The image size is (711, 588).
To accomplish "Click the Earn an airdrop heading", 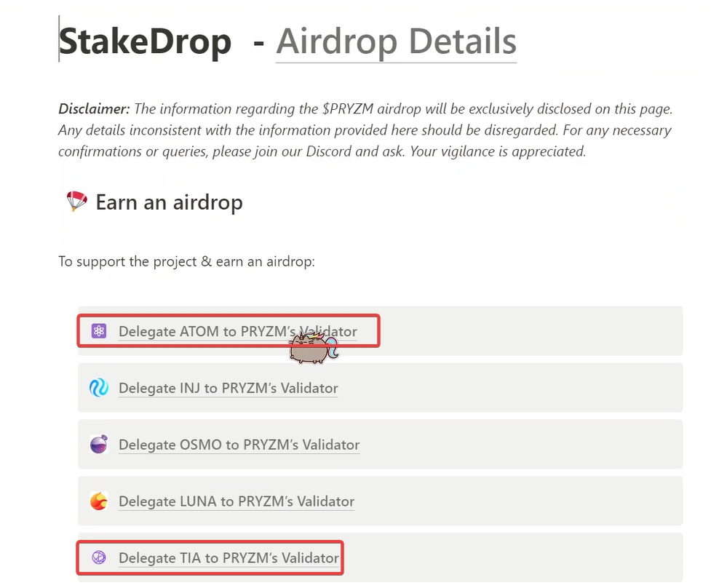I will (x=169, y=202).
